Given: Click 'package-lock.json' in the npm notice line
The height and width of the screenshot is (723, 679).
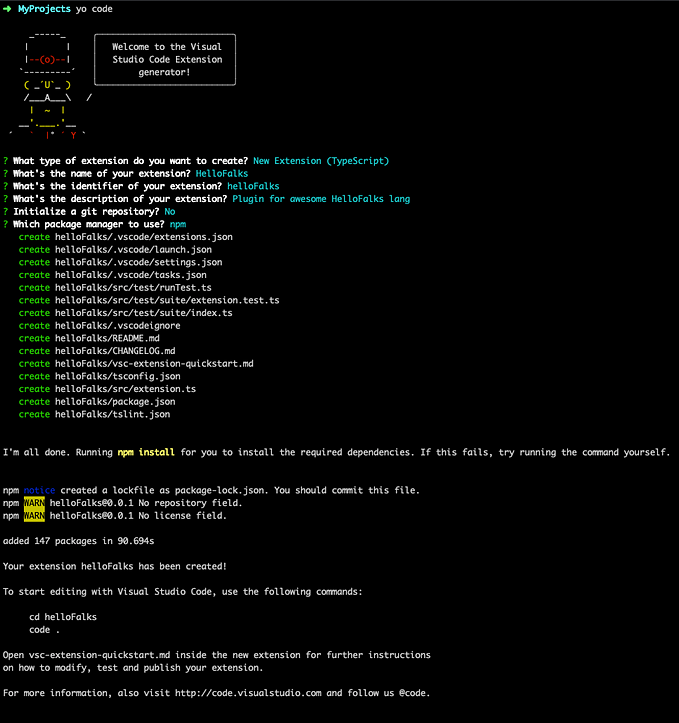Looking at the screenshot, I should pos(219,490).
